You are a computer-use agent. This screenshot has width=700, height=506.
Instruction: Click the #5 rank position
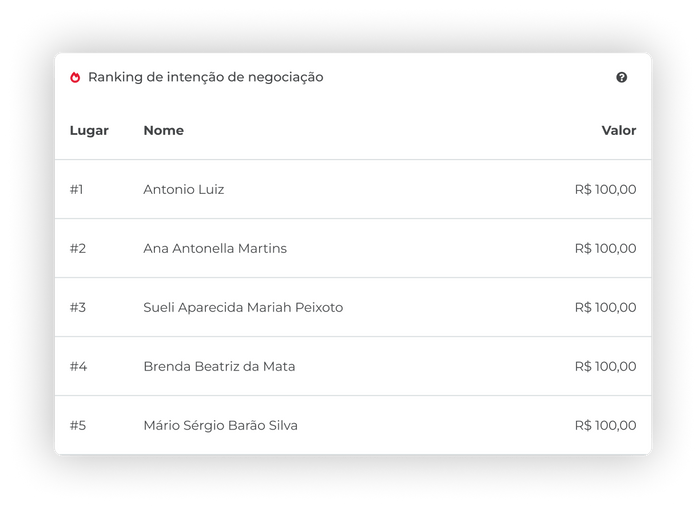point(78,425)
